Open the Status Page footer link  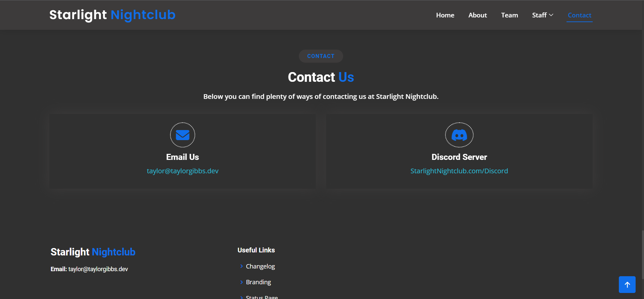[262, 297]
